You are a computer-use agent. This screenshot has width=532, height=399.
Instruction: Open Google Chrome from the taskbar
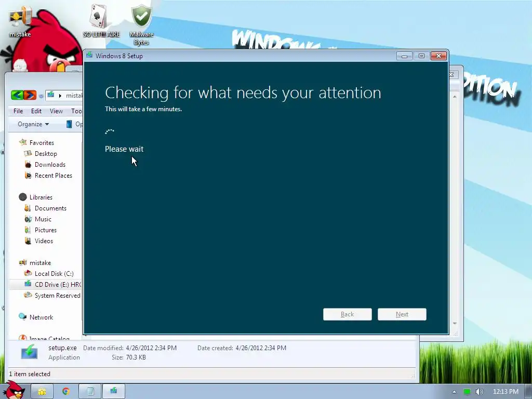(x=66, y=391)
